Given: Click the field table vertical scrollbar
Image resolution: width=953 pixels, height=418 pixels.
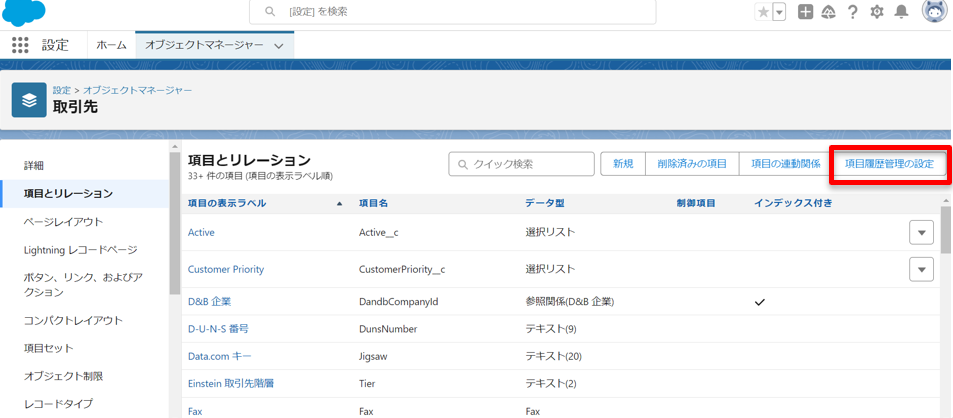Looking at the screenshot, I should [x=946, y=230].
